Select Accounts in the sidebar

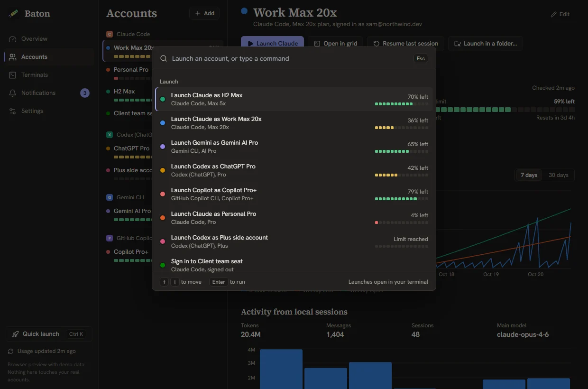coord(49,57)
